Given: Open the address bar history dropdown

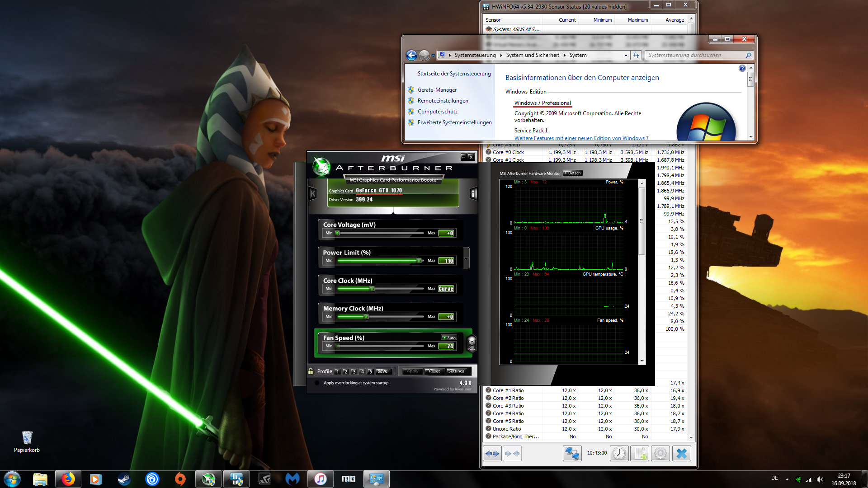Looking at the screenshot, I should coord(626,55).
